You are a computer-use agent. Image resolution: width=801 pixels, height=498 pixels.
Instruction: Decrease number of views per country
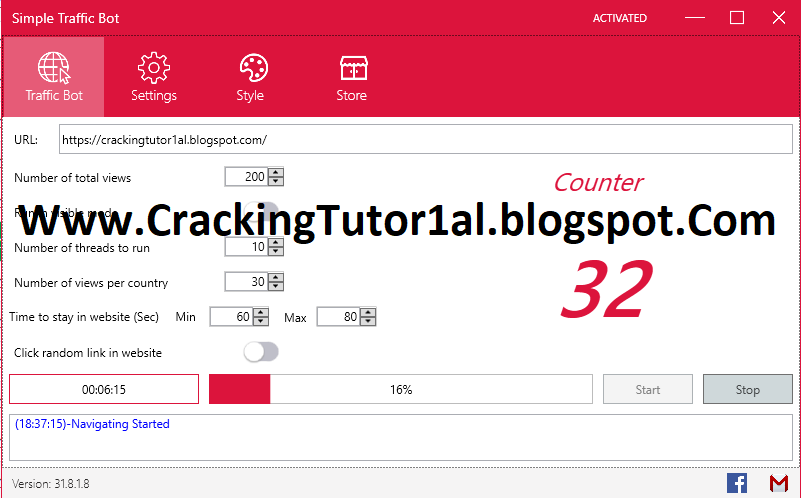coord(276,286)
